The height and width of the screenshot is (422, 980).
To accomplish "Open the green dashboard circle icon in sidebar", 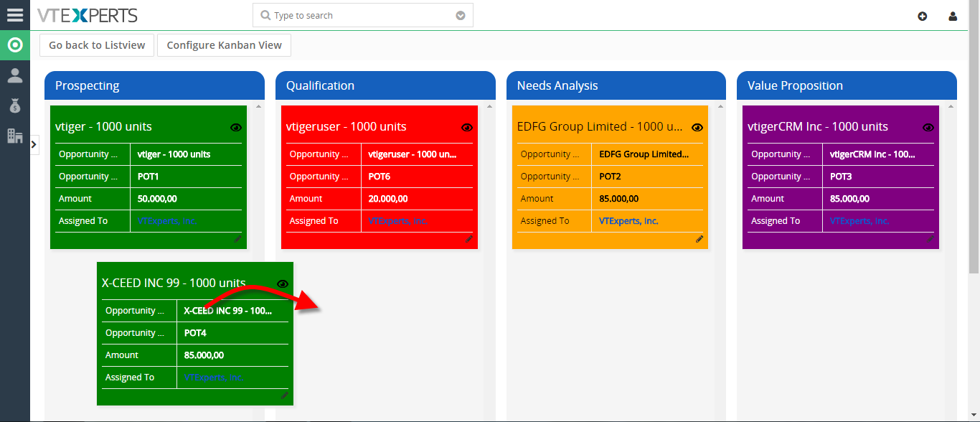I will point(14,46).
